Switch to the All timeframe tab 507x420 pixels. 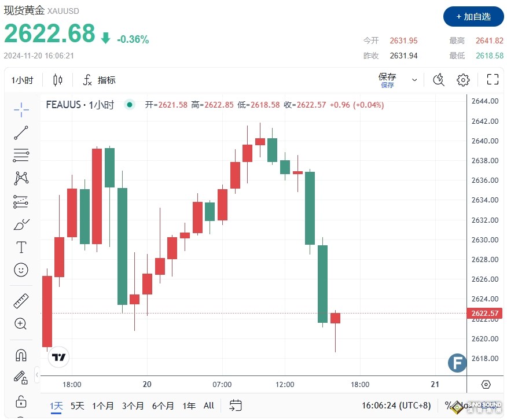pyautogui.click(x=208, y=406)
